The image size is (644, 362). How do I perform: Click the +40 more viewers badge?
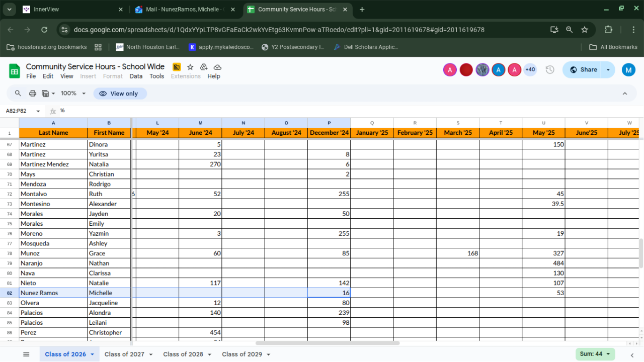[530, 70]
